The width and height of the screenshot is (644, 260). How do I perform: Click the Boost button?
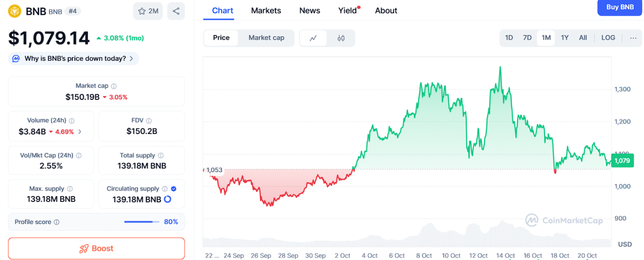point(96,248)
